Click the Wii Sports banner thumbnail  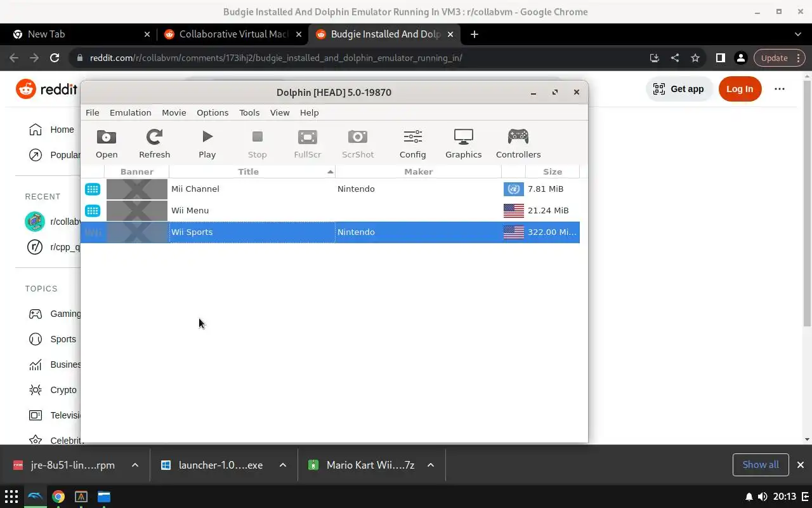click(137, 232)
